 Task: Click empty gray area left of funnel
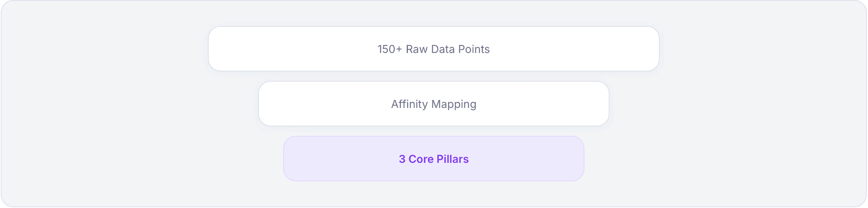point(106,104)
